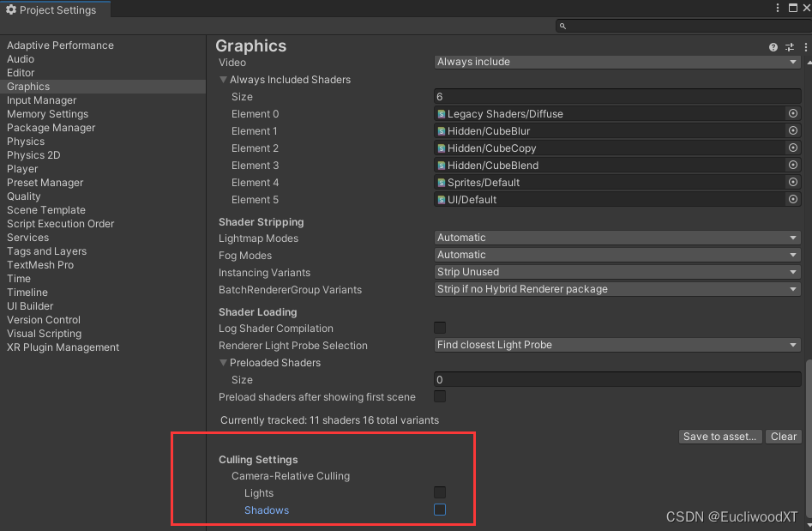
Task: Click the Graphics panel vertical scrollbar
Action: click(x=809, y=437)
